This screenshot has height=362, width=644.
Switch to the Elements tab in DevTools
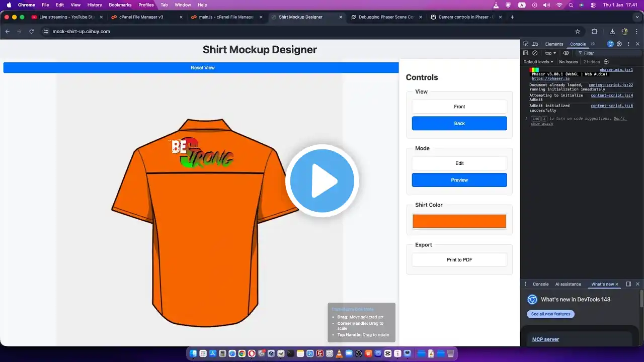point(554,44)
